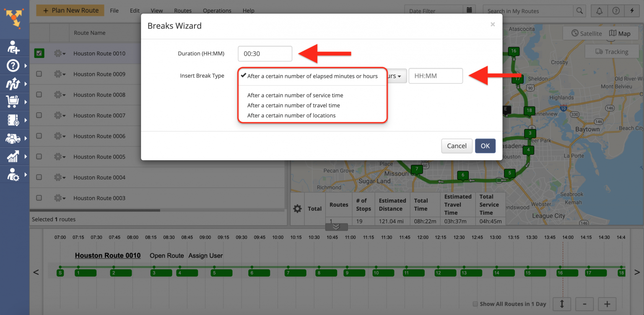Open the notifications bell icon
644x315 pixels.
[x=600, y=11]
